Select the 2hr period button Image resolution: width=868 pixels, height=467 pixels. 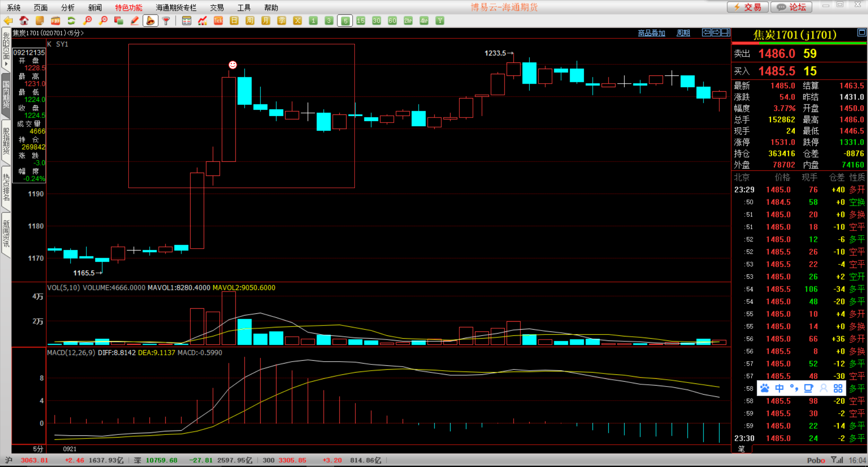[408, 21]
